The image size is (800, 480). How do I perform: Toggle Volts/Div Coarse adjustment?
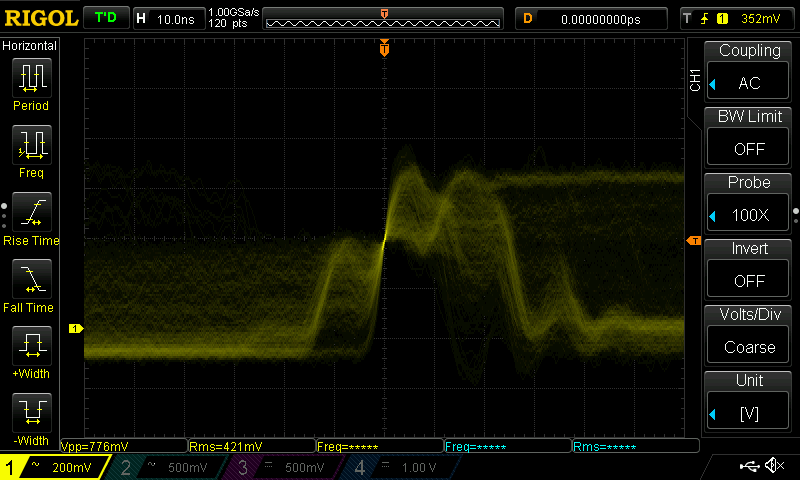pos(749,336)
